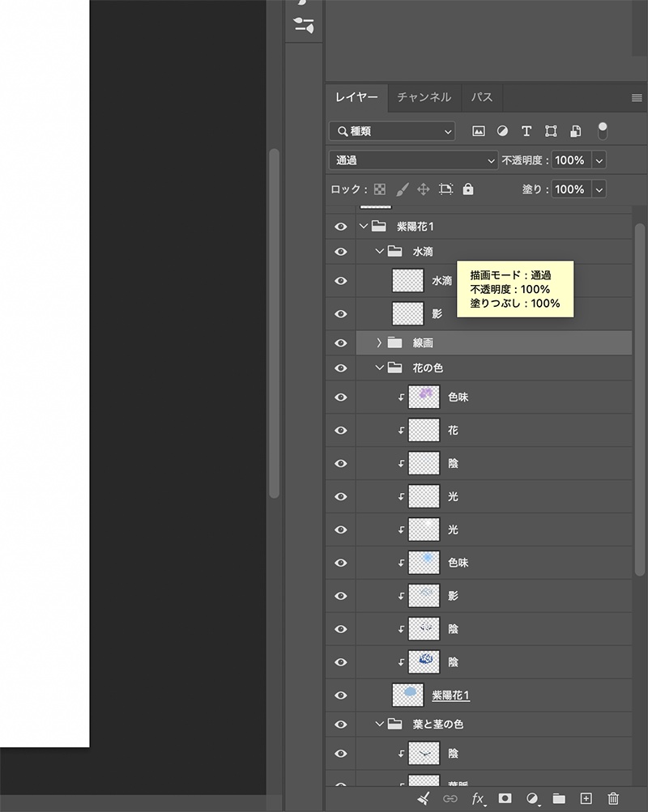Select the 葉と茎の色 group name

pyautogui.click(x=437, y=724)
